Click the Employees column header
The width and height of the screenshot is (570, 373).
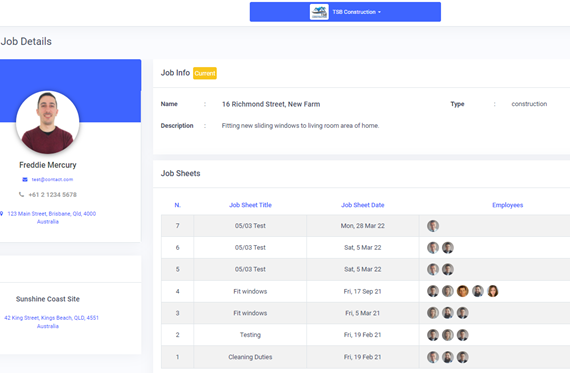[507, 205]
